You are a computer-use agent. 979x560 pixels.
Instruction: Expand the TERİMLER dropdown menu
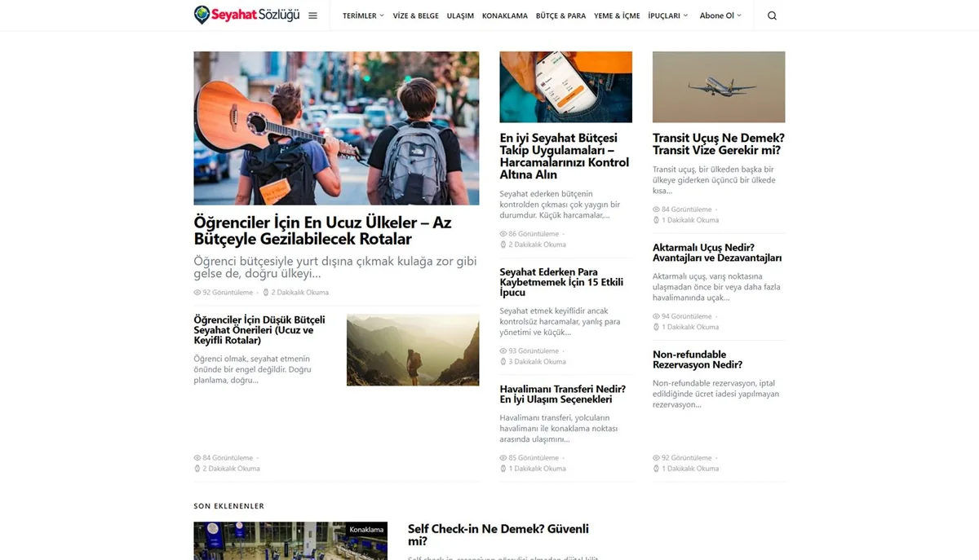click(x=363, y=15)
